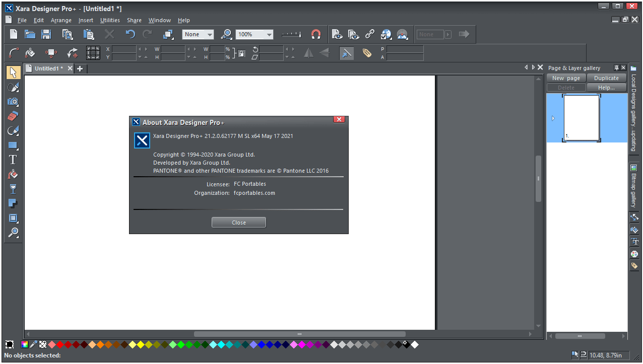
Task: Expand page 1 layers triangle in gallery
Action: [553, 119]
